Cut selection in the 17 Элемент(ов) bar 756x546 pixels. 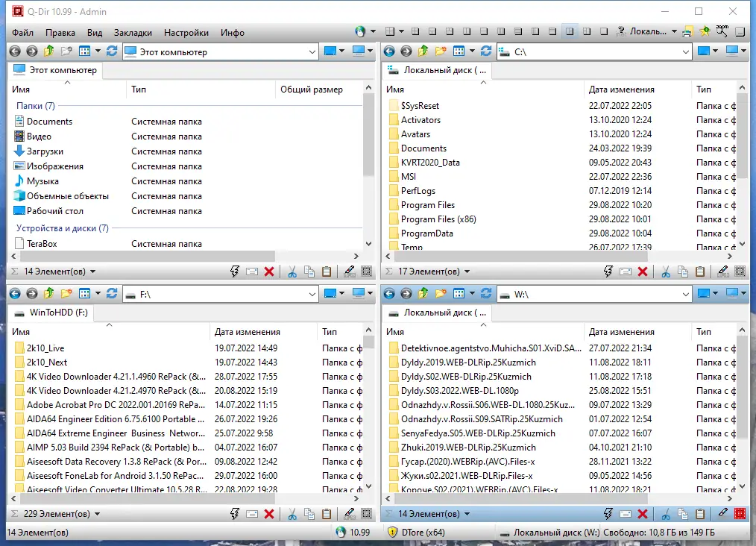(x=666, y=272)
